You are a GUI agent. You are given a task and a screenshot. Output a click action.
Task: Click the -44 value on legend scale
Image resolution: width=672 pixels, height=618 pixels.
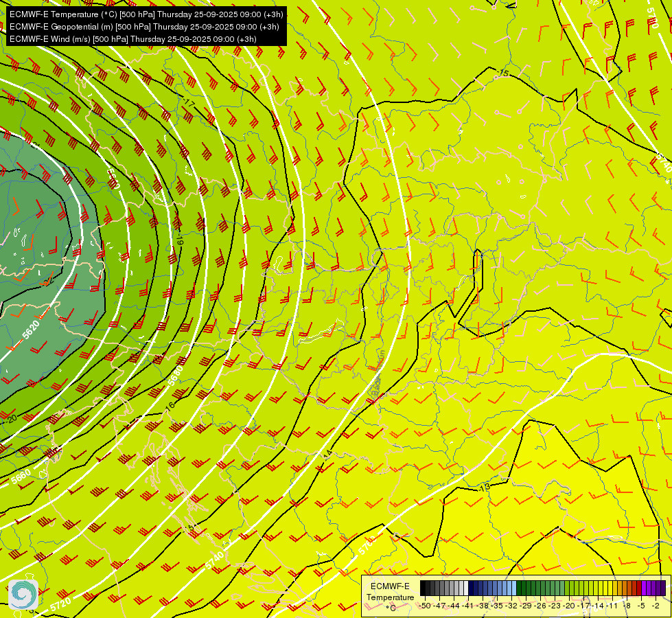pos(454,606)
